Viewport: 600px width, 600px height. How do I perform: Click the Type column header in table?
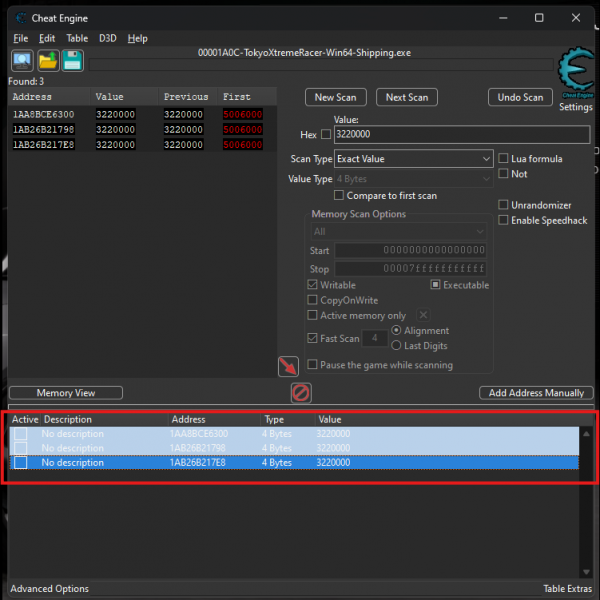(x=288, y=419)
